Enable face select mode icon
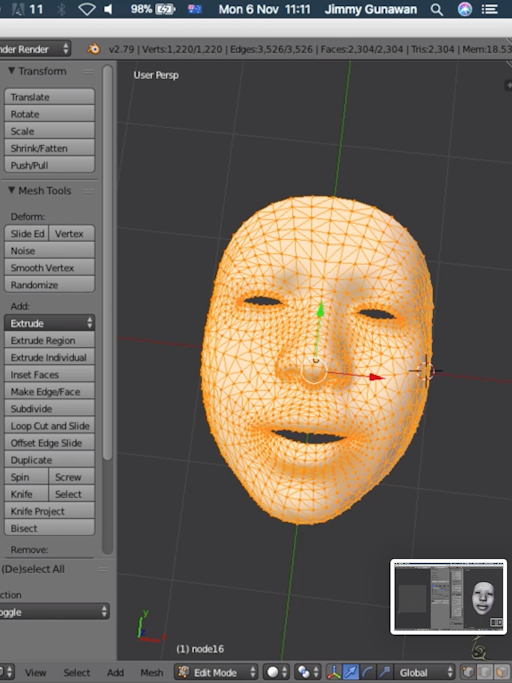This screenshot has height=683, width=512. pos(501,672)
